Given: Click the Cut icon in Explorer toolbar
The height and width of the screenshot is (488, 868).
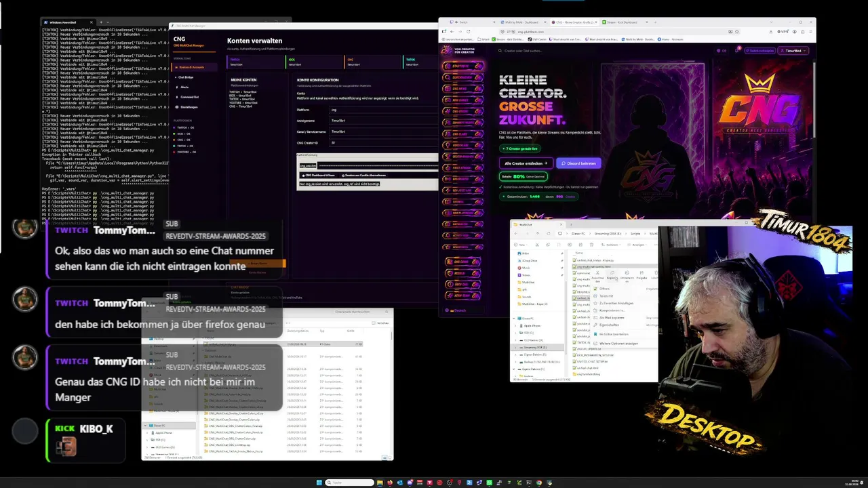Looking at the screenshot, I should [537, 245].
